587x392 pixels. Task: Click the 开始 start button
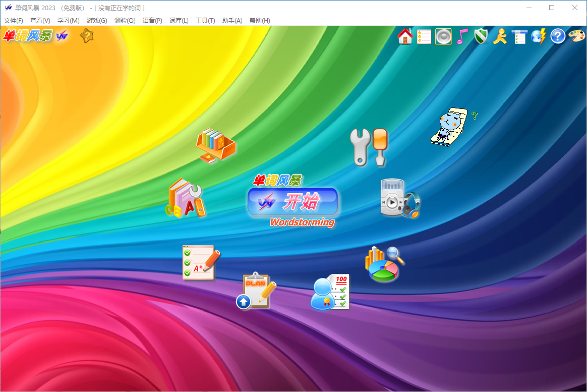293,202
